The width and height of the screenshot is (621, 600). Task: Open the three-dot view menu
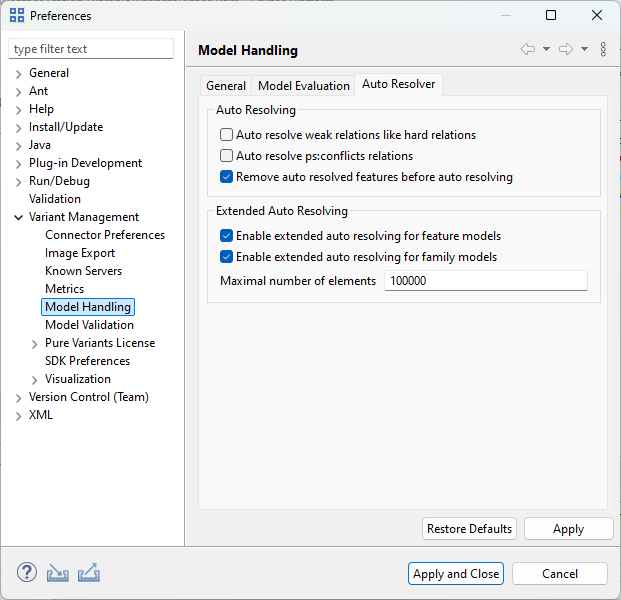(x=603, y=50)
